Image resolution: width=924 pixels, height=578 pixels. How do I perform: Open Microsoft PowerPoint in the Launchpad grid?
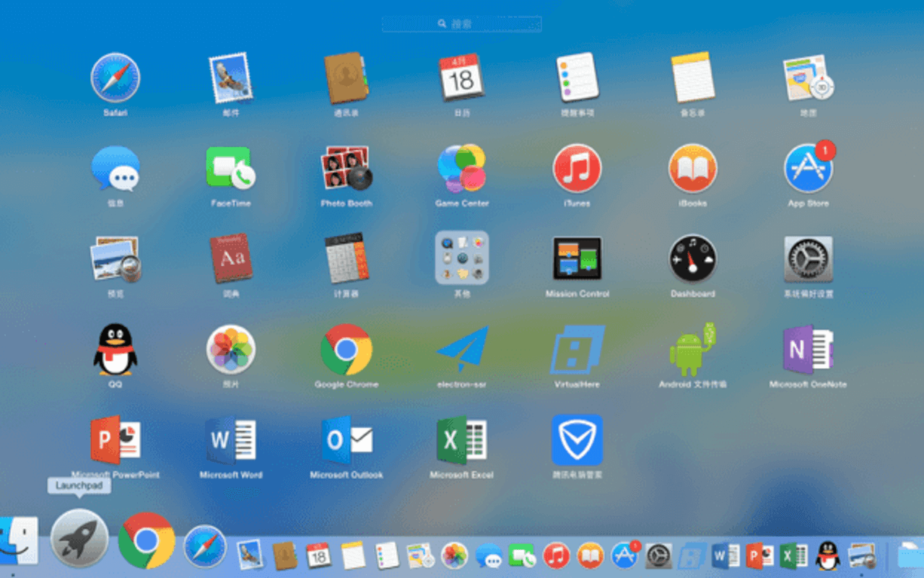tap(115, 439)
